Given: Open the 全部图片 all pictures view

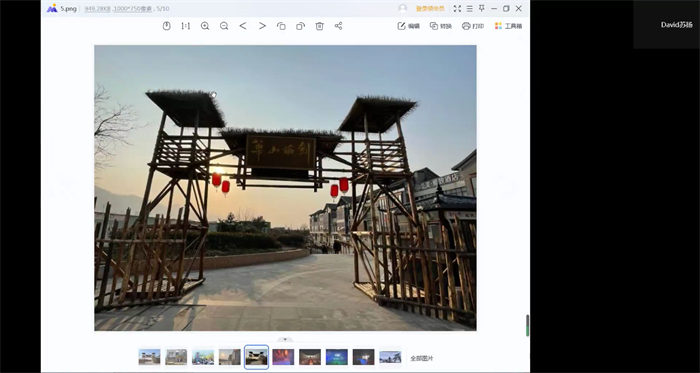Looking at the screenshot, I should [x=421, y=358].
